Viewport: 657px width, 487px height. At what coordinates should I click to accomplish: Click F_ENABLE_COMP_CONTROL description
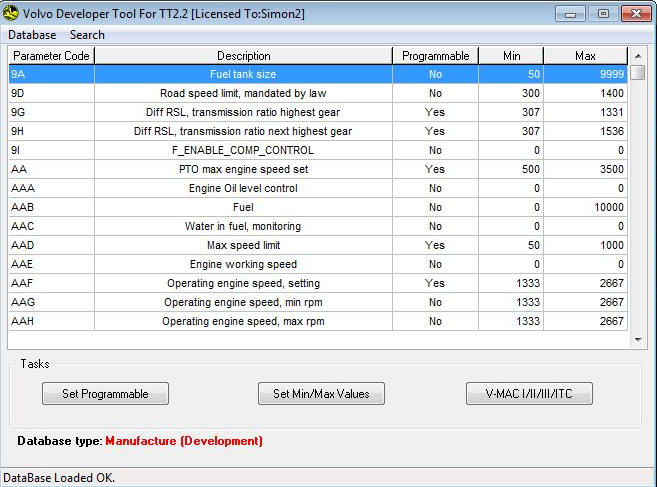243,150
